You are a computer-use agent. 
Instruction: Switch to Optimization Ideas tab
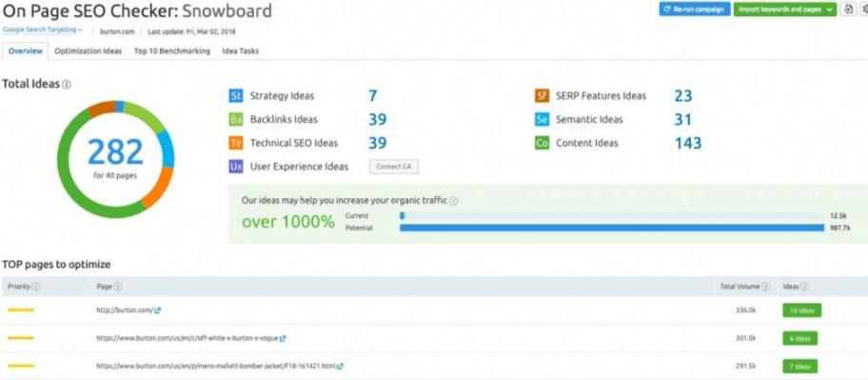[x=88, y=51]
